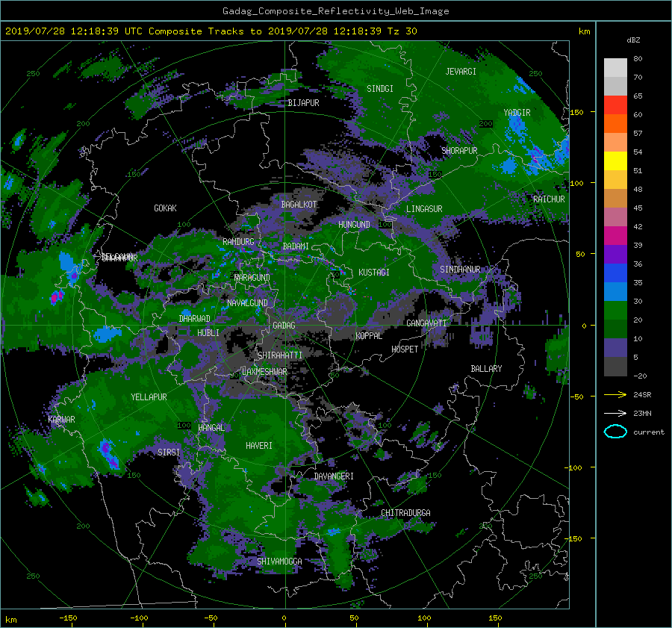Click the GOKAK city label
Viewport: 672px width, 628px height.
click(166, 208)
